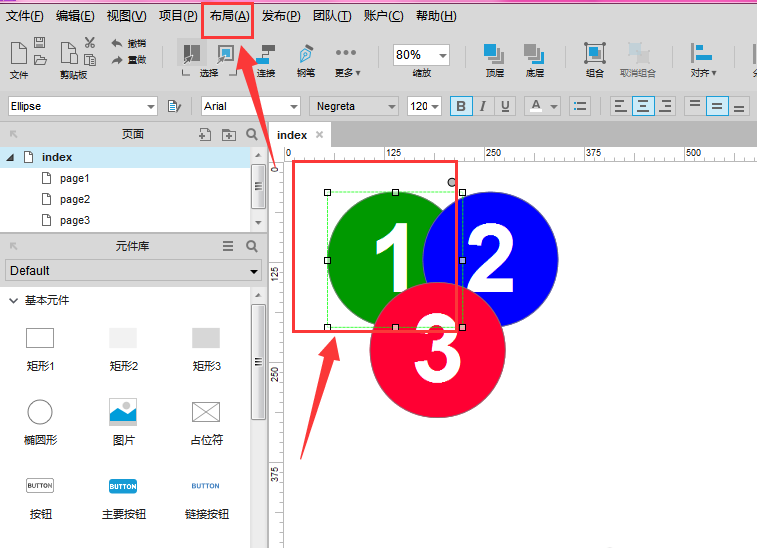Toggle italic formatting

(x=483, y=106)
